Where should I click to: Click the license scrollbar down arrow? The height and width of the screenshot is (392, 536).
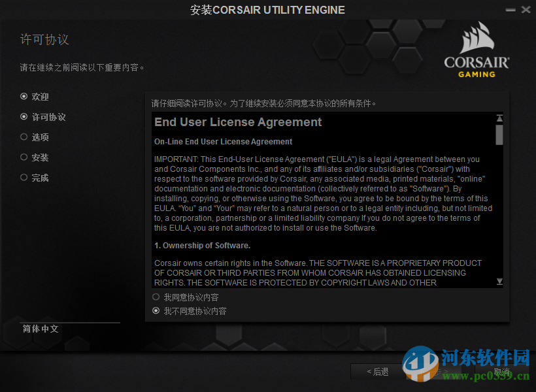499,282
